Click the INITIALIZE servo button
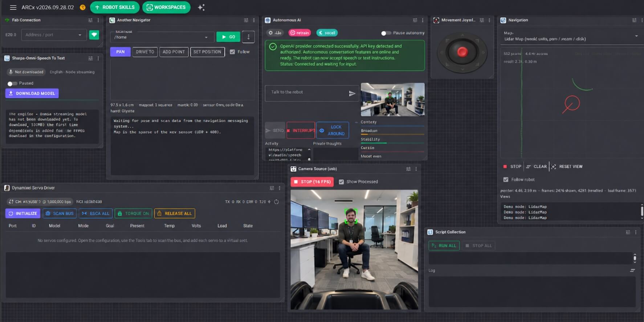The height and width of the screenshot is (322, 644). (23, 213)
